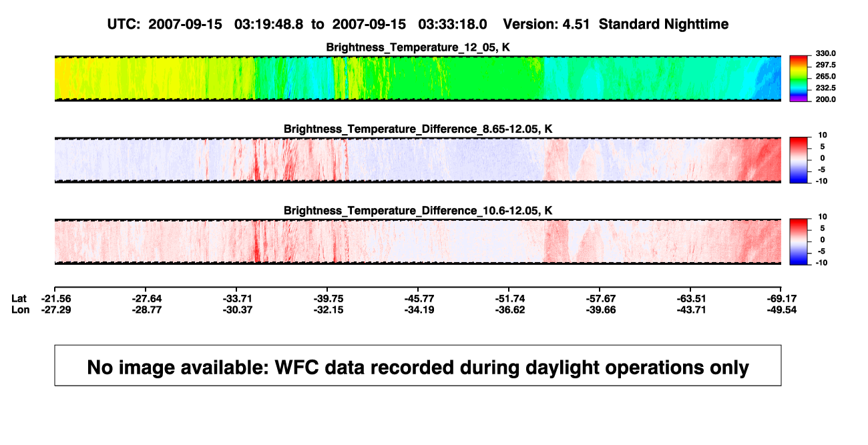
Task: Click the 12.05 brightness temperature image strip
Action: pyautogui.click(x=418, y=78)
